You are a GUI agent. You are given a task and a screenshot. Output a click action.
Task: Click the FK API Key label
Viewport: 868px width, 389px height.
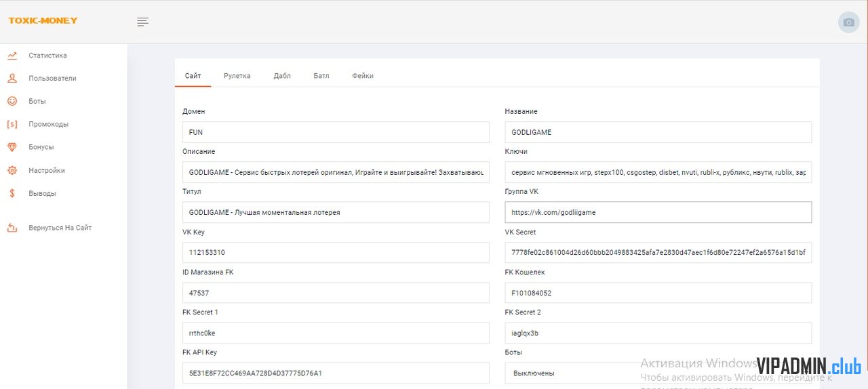199,352
